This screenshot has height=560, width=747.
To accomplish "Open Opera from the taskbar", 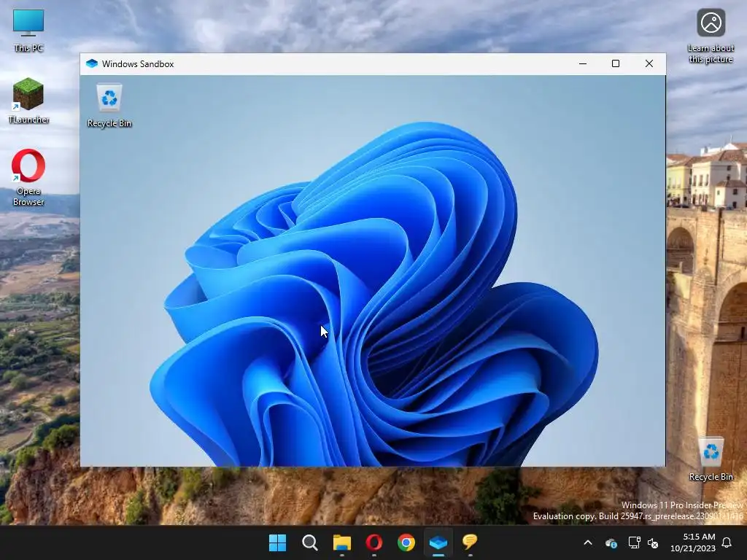I will [x=374, y=542].
